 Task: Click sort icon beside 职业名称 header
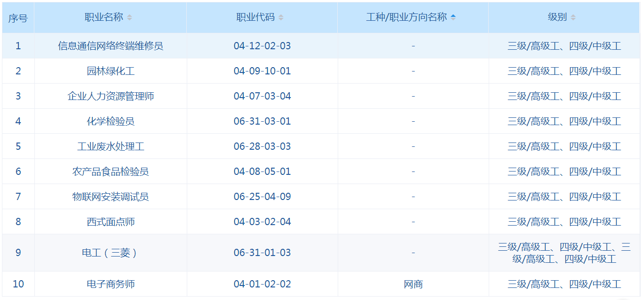click(129, 17)
